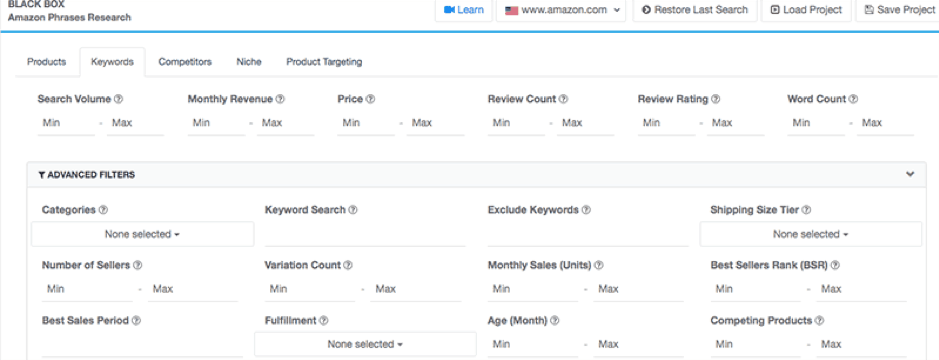Click the Save Project button

[899, 10]
